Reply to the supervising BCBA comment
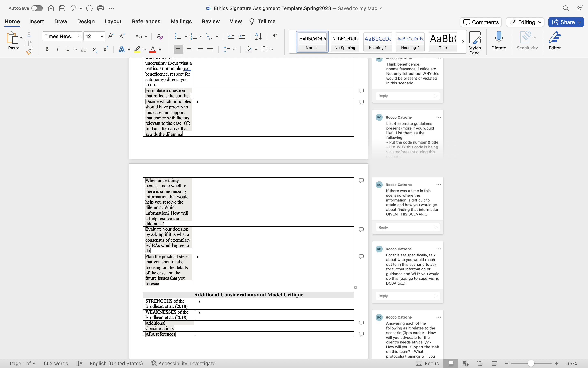This screenshot has height=368, width=588. [408, 296]
